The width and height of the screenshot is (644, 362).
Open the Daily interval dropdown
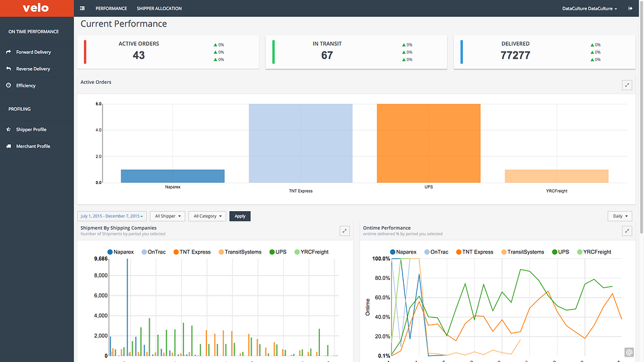[x=620, y=216]
